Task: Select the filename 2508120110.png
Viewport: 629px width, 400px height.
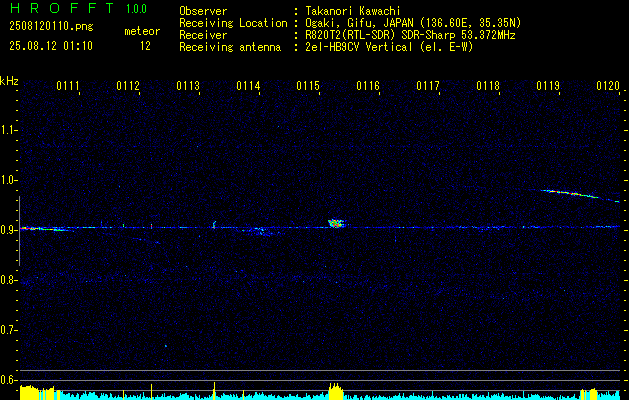Action: [51, 26]
